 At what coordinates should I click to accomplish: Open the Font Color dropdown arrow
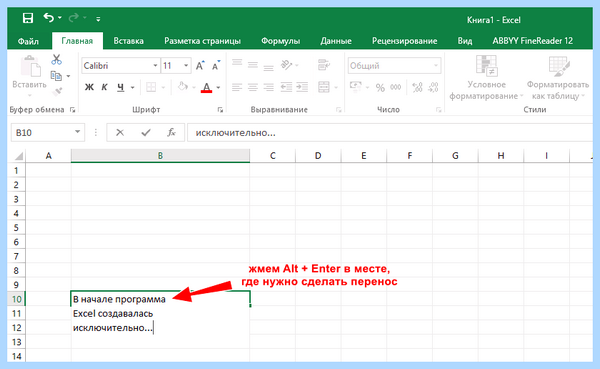coord(218,88)
